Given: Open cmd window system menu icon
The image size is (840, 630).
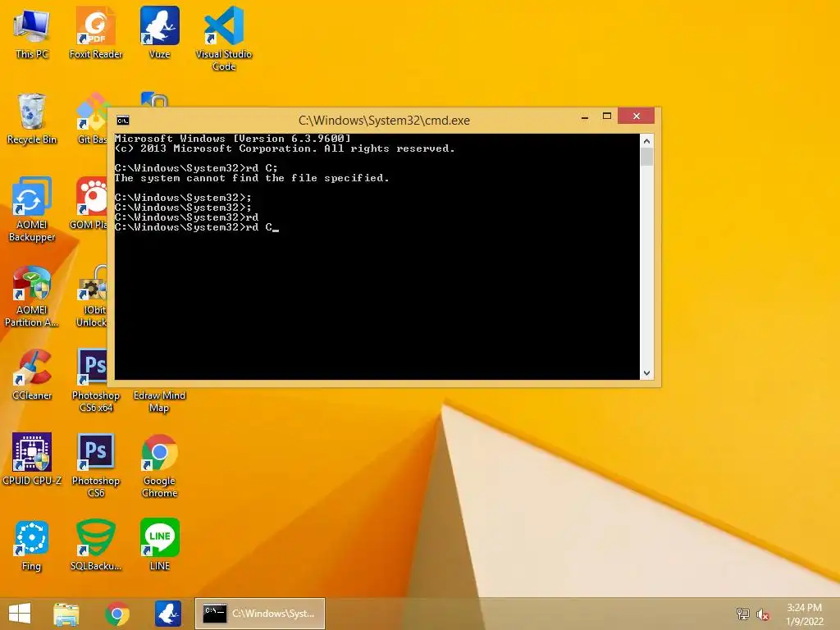Looking at the screenshot, I should point(123,121).
